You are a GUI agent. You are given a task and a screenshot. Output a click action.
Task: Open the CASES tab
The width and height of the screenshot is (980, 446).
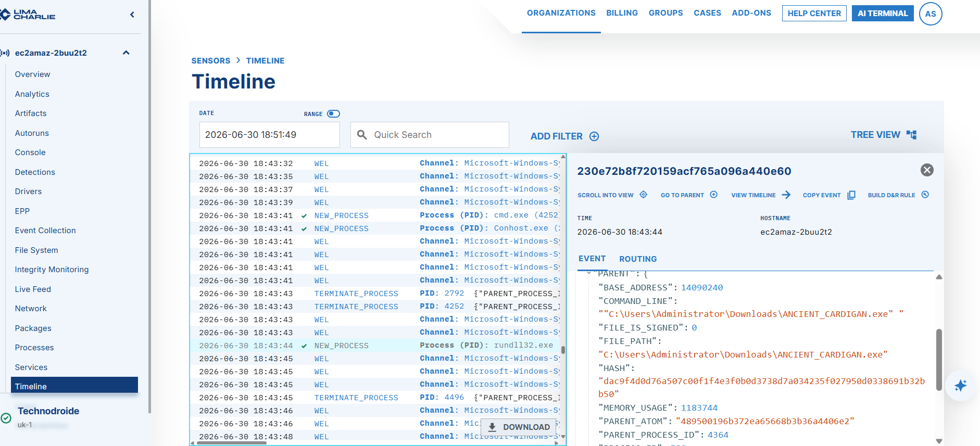pyautogui.click(x=707, y=13)
